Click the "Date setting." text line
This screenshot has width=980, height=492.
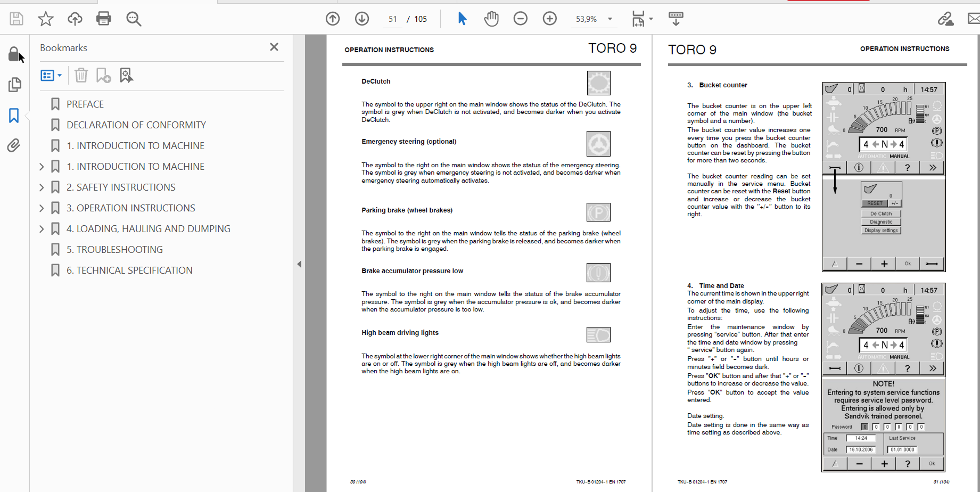tap(705, 416)
